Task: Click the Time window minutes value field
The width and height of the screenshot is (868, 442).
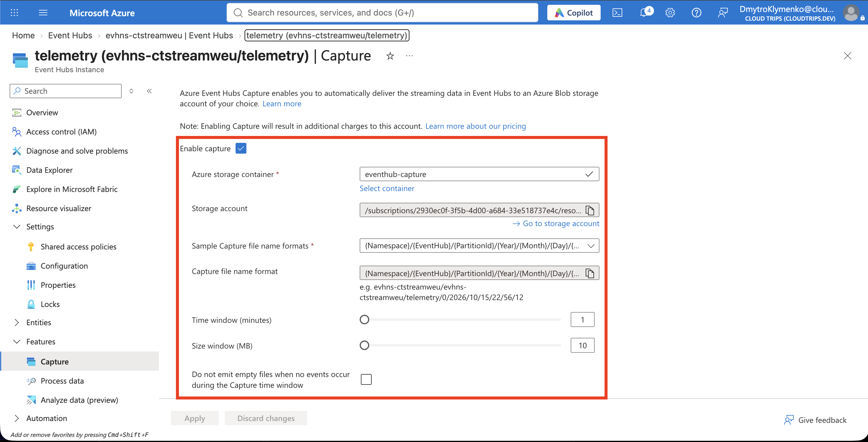Action: coord(582,320)
